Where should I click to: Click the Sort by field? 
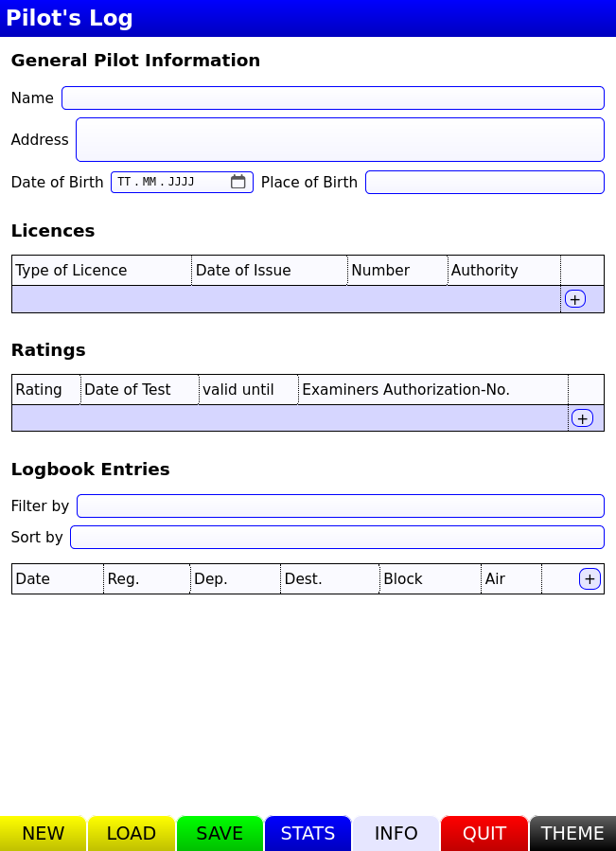coord(337,538)
